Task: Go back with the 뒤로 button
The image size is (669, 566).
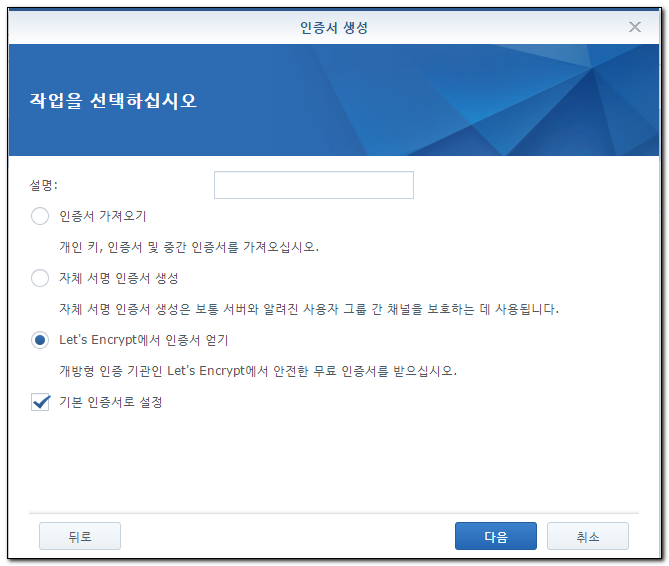Action: (x=80, y=536)
